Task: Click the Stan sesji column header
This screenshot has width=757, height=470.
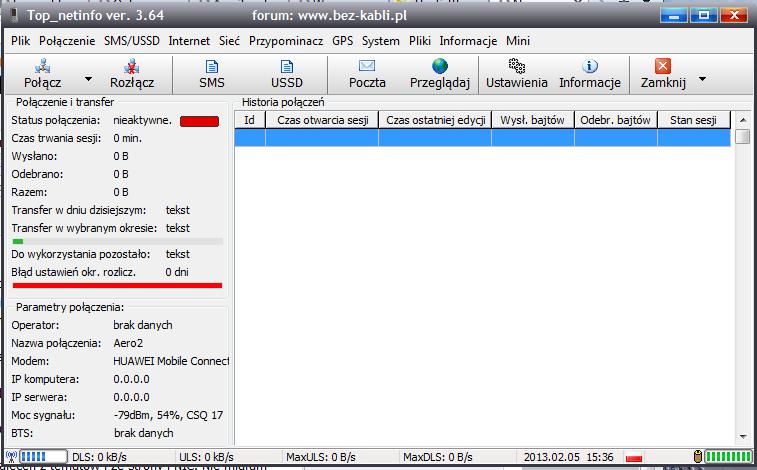Action: [693, 120]
